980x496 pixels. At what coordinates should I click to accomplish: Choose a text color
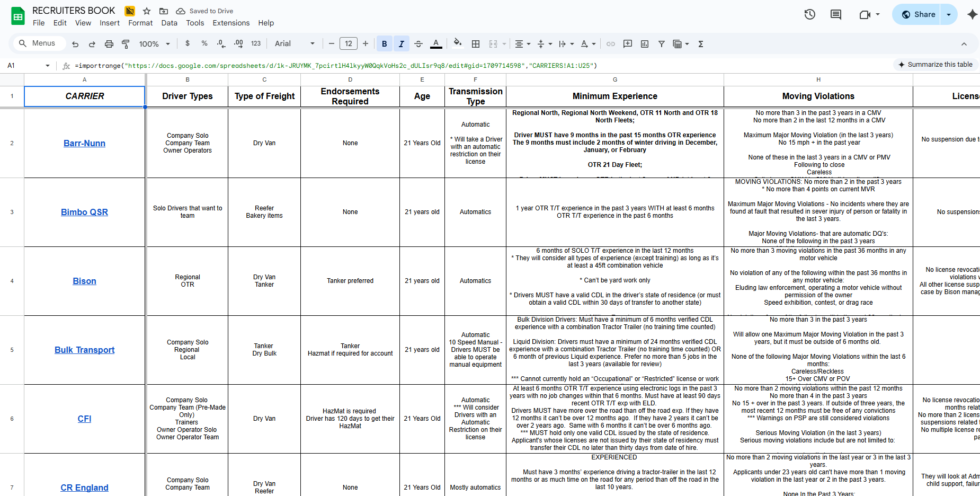[436, 44]
